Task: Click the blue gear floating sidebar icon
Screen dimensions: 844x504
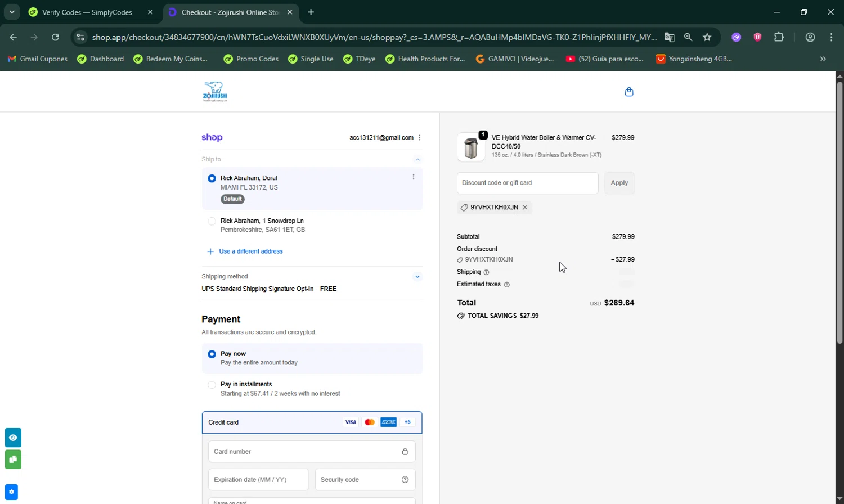Action: (x=11, y=492)
